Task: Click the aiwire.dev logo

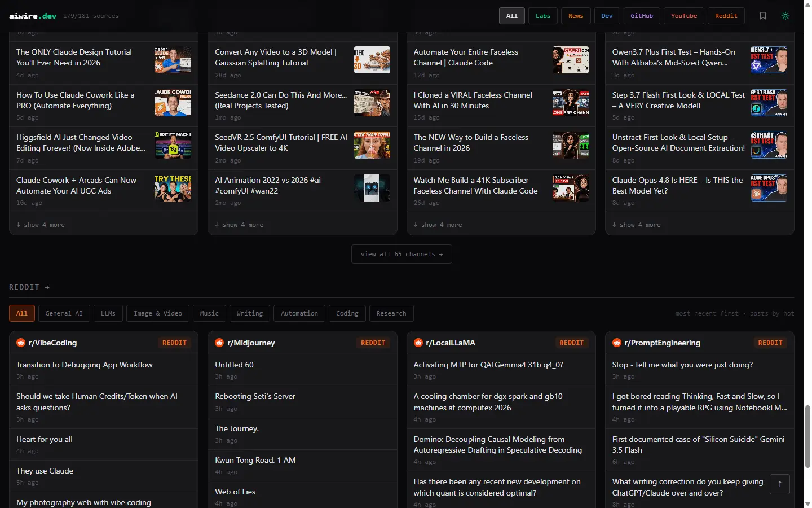Action: [33, 16]
